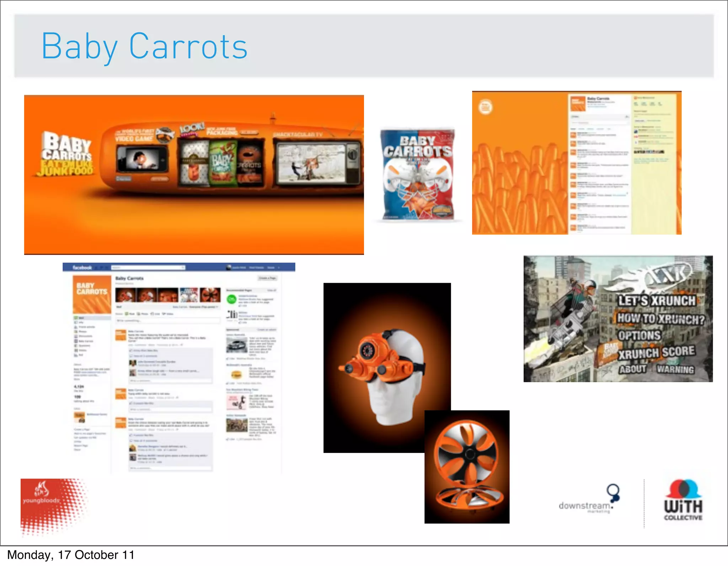Select ABOUT in the game menu

point(633,369)
